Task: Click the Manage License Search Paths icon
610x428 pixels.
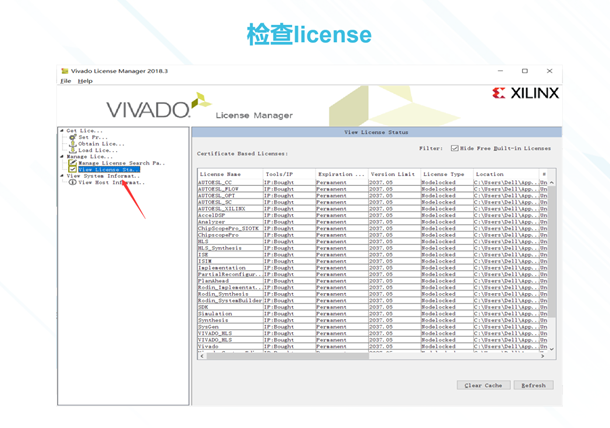Action: (x=73, y=163)
